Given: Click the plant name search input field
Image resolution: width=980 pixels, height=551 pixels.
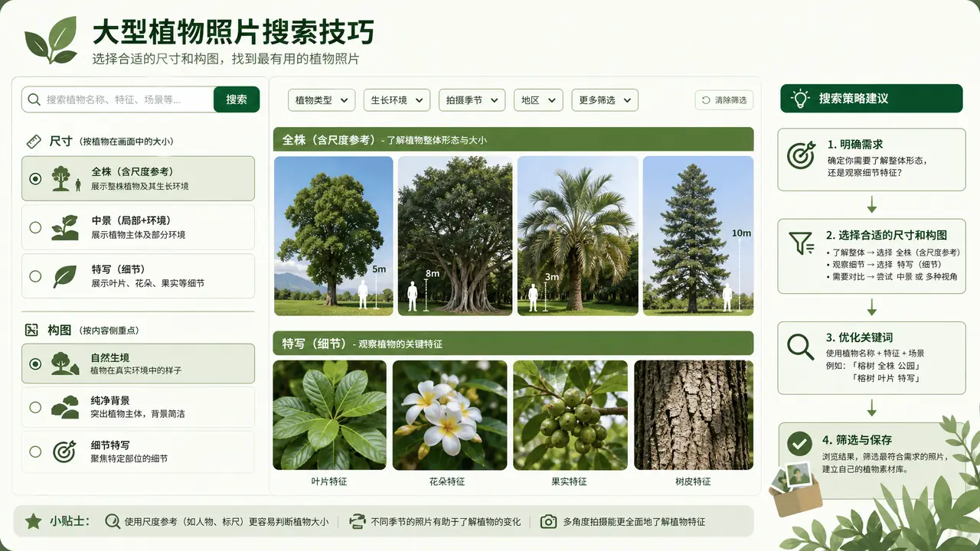Looking at the screenshot, I should (x=118, y=99).
